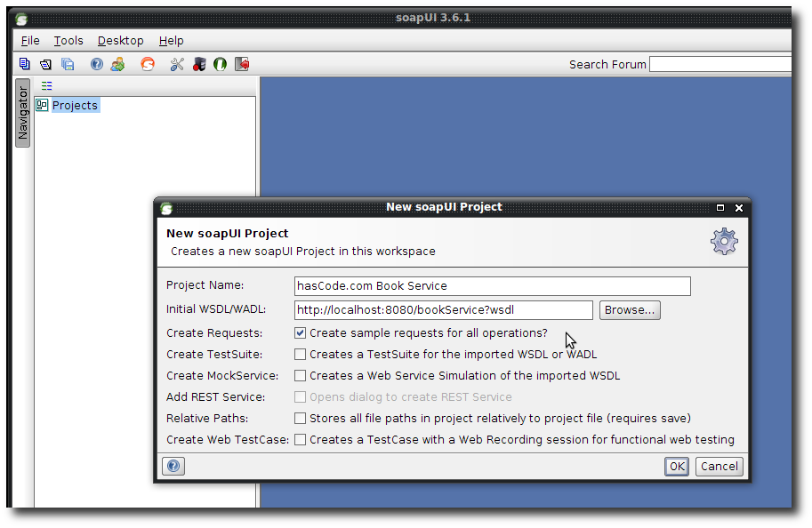812x528 pixels.
Task: Save all projects using toolbar icon
Action: click(68, 63)
